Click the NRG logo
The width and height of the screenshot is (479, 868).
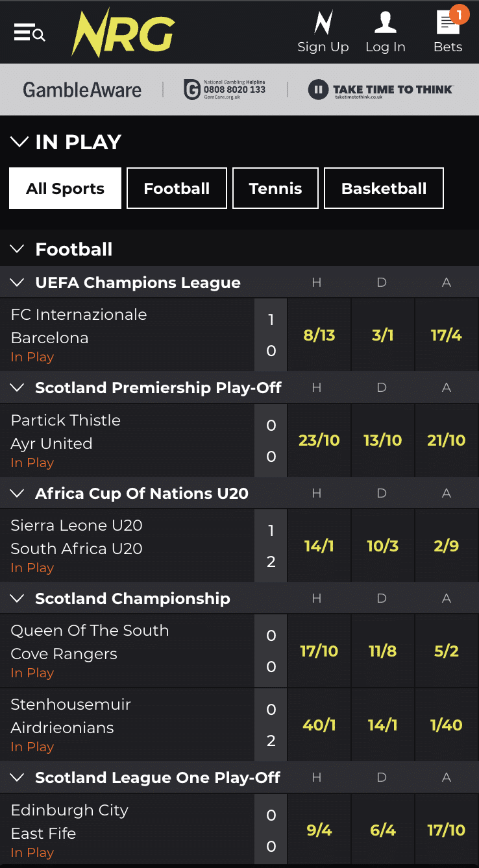coord(123,32)
